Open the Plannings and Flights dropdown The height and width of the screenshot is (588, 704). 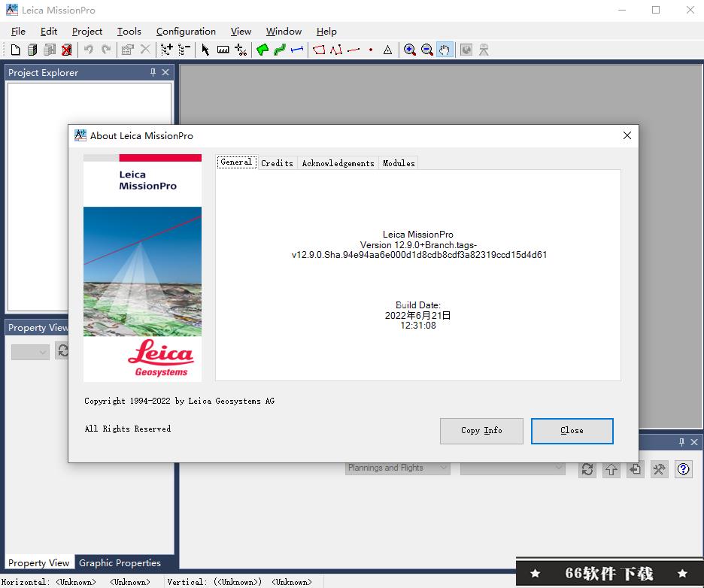coord(397,468)
